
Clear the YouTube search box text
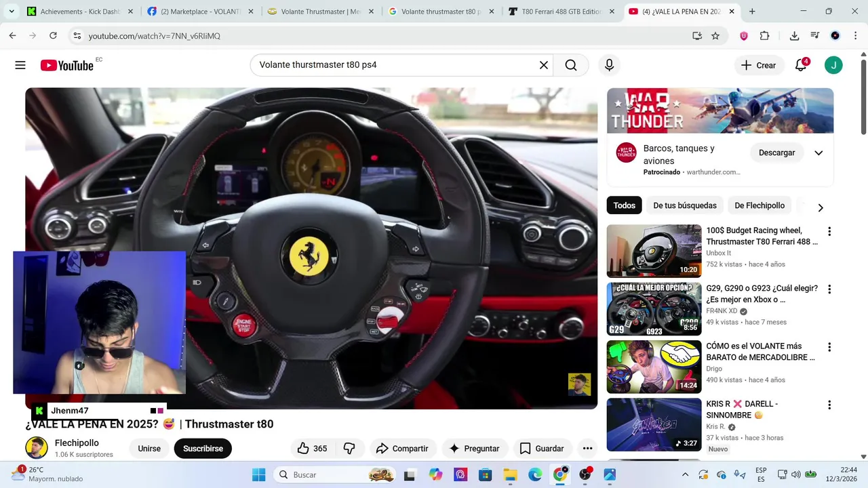tap(543, 65)
